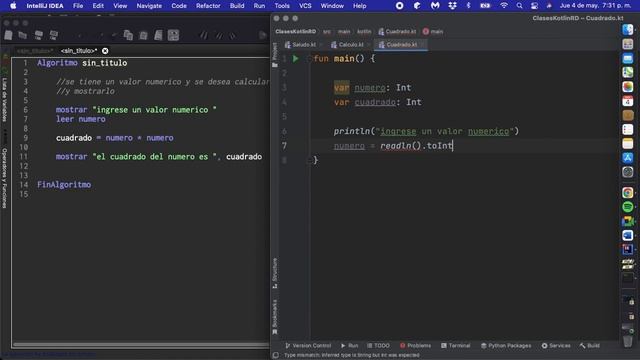Click ClasesKotlinRD in the breadcrumb bar

tap(296, 31)
